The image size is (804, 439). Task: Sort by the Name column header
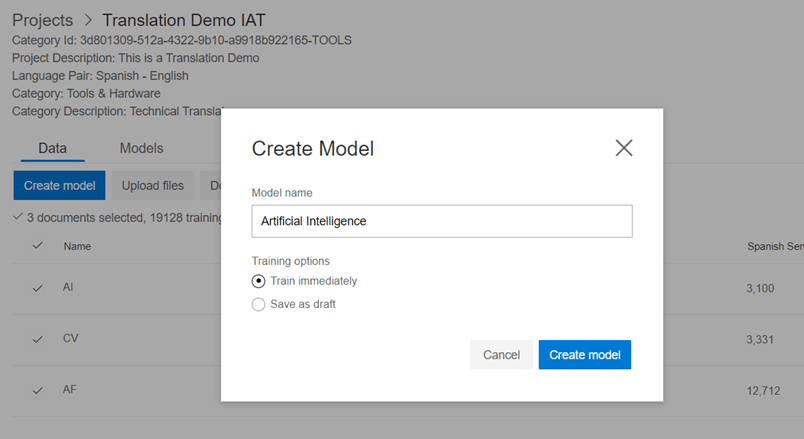77,246
